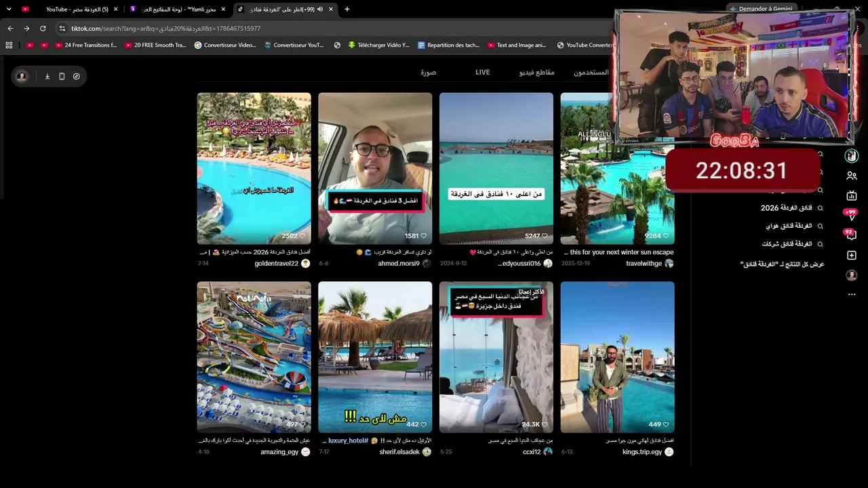The image size is (868, 488).
Task: Click the user avatar in floating toolbar
Action: click(22, 77)
